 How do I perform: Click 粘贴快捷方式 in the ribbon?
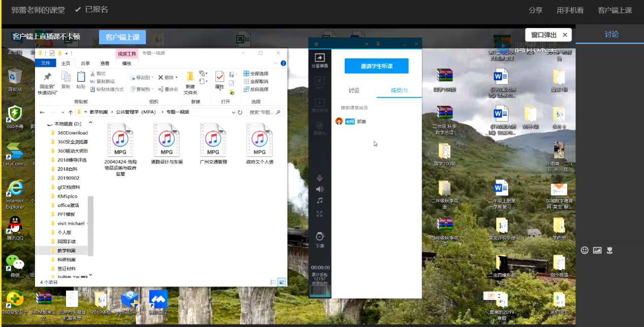click(x=107, y=89)
